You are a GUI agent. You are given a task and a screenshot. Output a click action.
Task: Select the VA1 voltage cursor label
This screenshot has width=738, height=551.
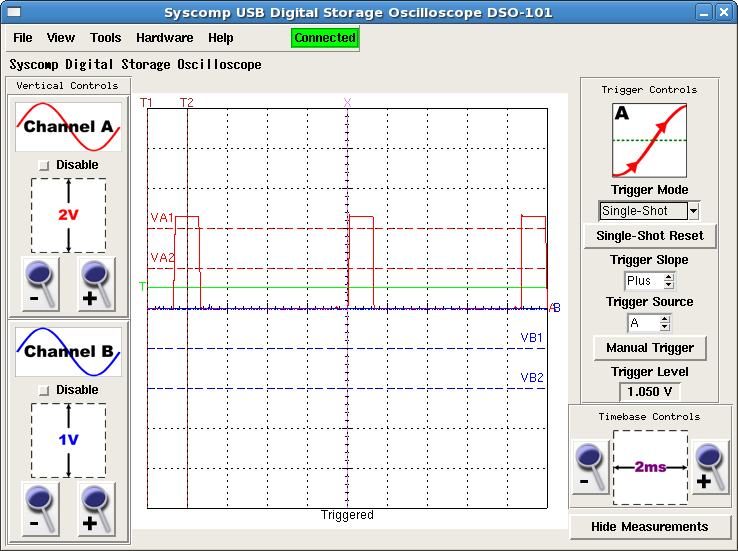point(162,217)
